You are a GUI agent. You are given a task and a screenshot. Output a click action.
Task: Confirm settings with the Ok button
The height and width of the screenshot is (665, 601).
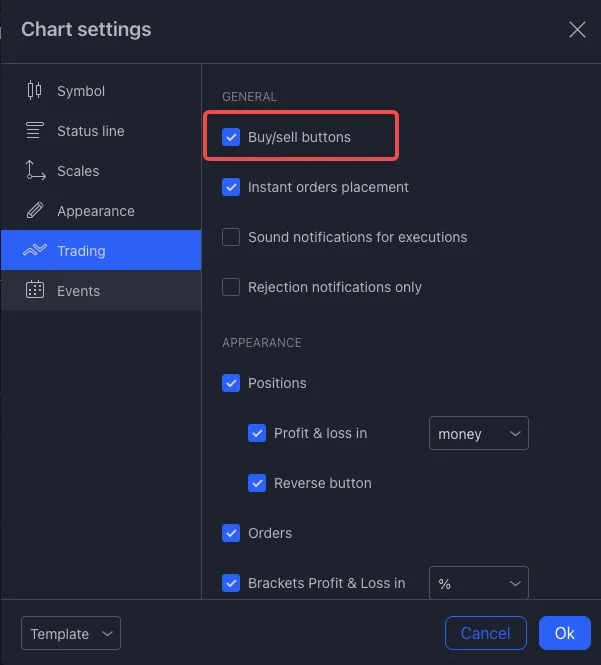564,633
